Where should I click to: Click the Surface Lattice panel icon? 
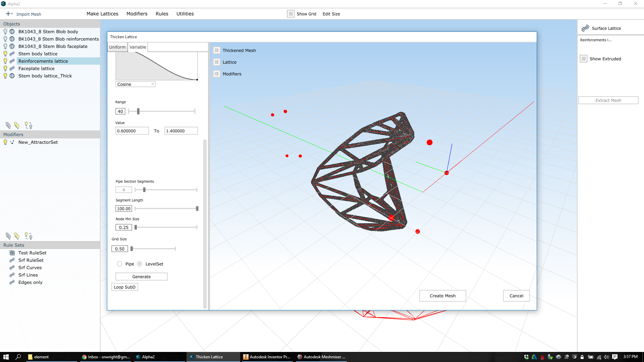(586, 28)
